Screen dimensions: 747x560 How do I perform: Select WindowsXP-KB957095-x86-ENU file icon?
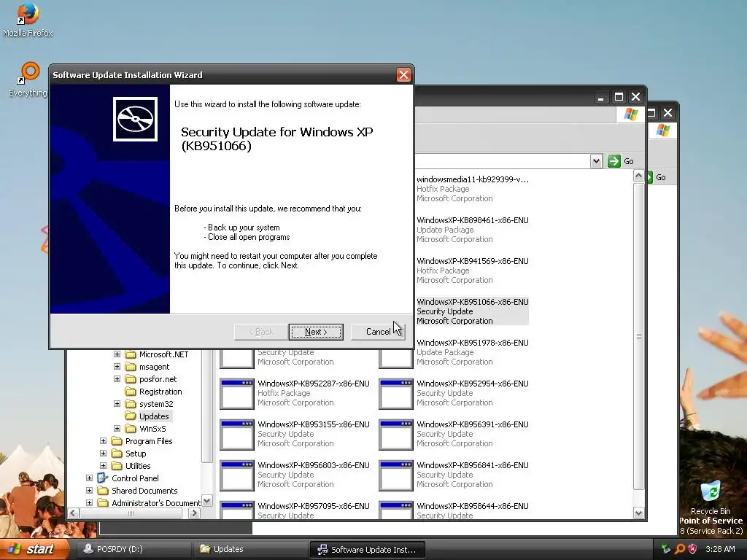pos(237,510)
